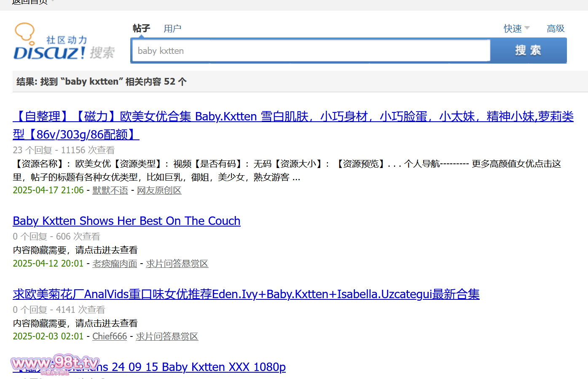588x379 pixels.
Task: Click the blue 搜索 button
Action: coord(528,51)
